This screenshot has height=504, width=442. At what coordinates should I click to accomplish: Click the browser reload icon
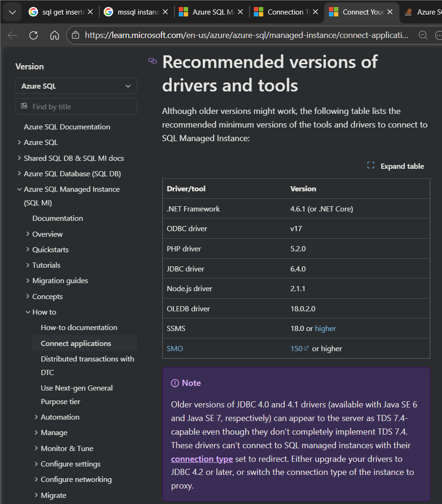(33, 35)
